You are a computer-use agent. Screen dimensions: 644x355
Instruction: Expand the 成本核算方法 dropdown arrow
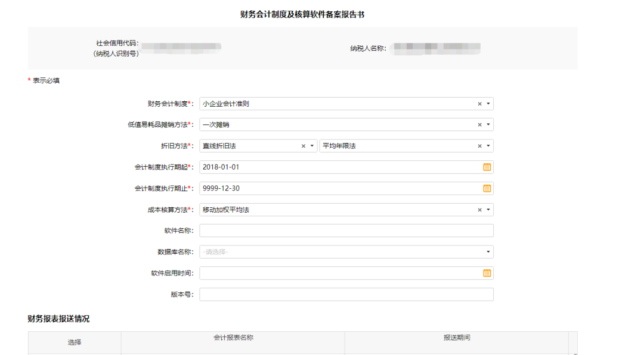tap(488, 210)
